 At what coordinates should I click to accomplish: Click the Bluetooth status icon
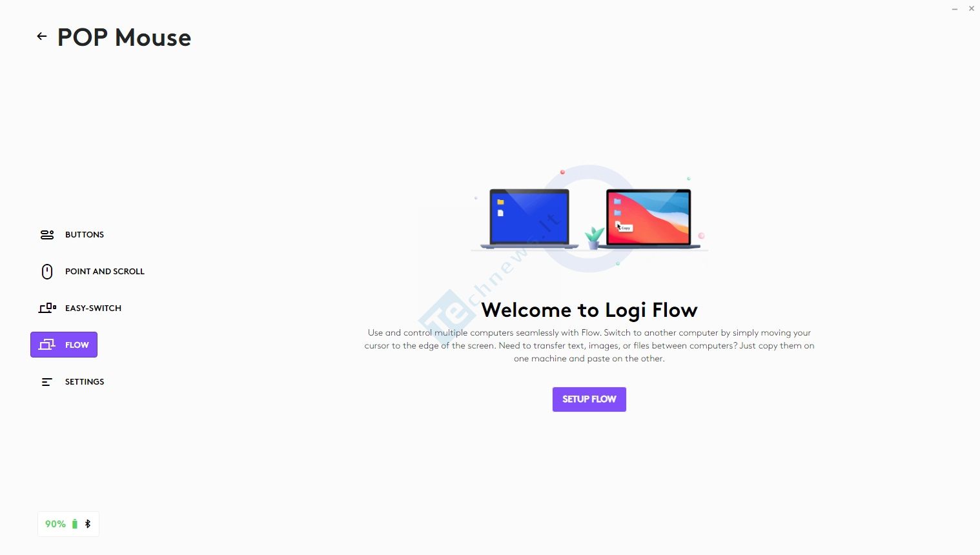pyautogui.click(x=88, y=524)
